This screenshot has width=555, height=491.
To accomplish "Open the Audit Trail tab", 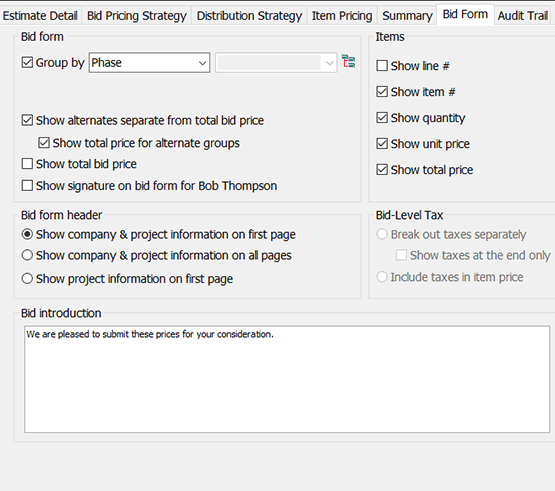I will tap(523, 16).
